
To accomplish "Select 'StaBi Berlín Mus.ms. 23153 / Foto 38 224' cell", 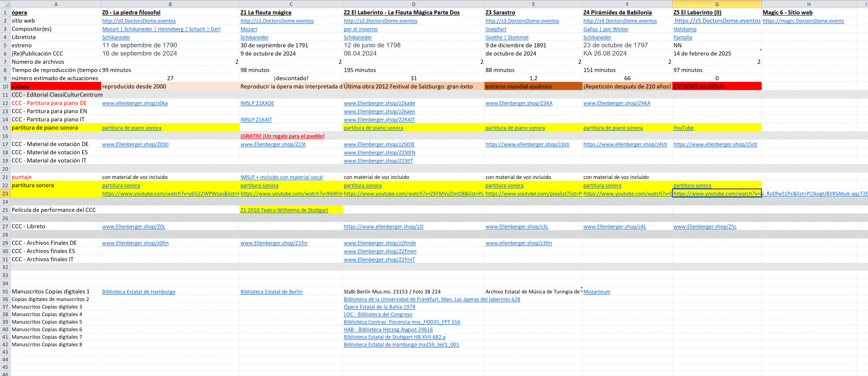I will click(413, 292).
